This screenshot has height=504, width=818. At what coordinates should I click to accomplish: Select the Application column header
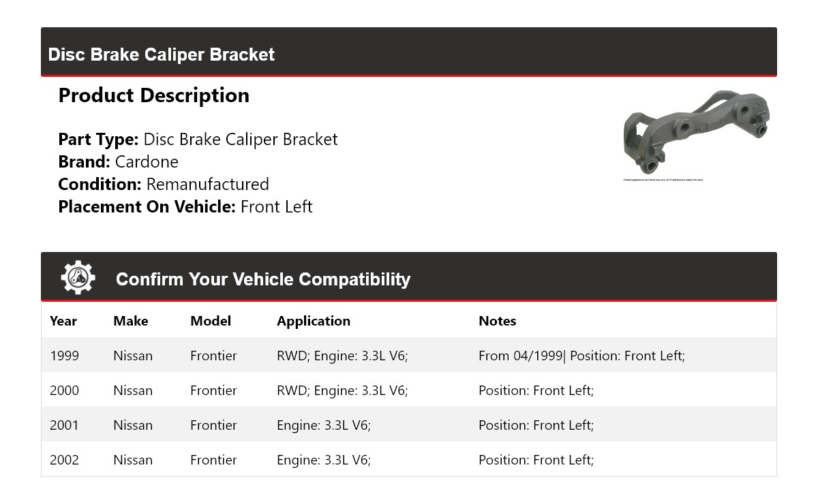click(x=314, y=321)
